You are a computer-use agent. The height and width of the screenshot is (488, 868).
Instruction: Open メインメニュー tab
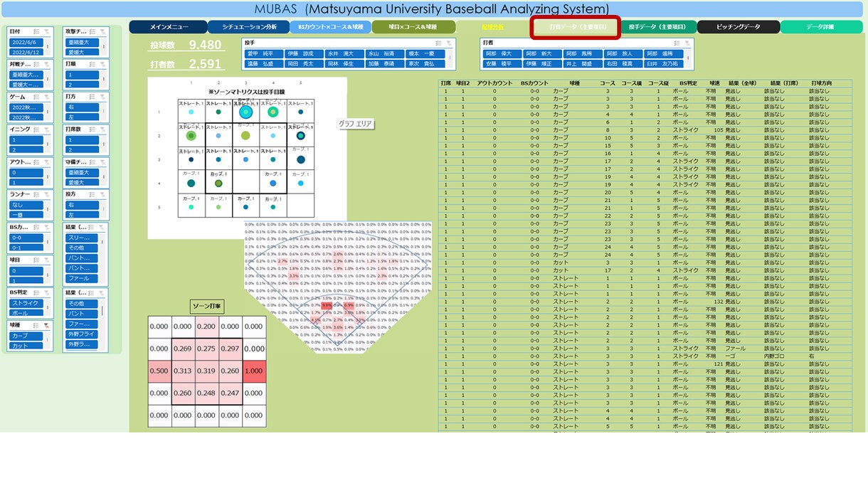(x=168, y=27)
